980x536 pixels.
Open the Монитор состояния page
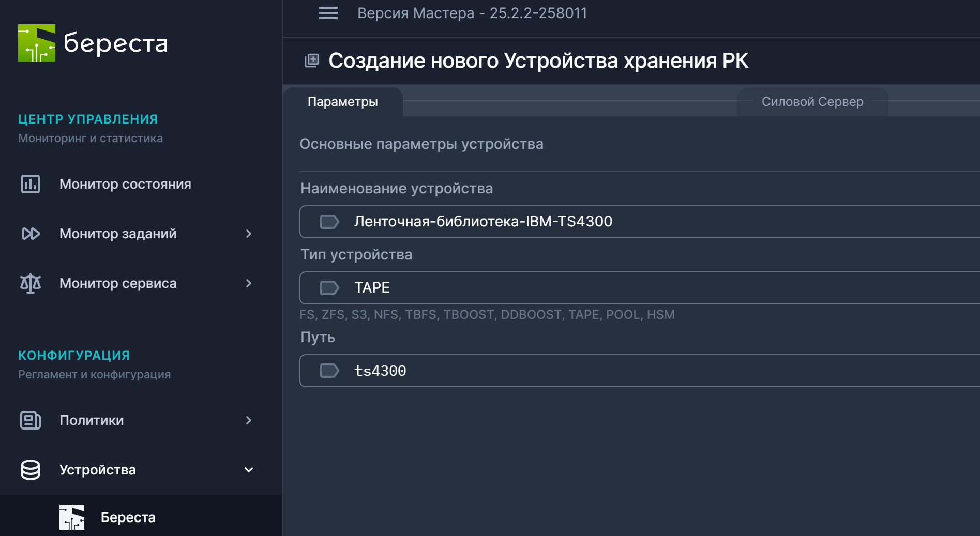coord(125,184)
